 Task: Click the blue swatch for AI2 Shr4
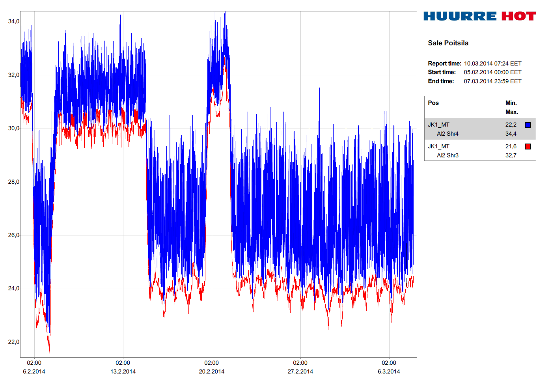(528, 125)
